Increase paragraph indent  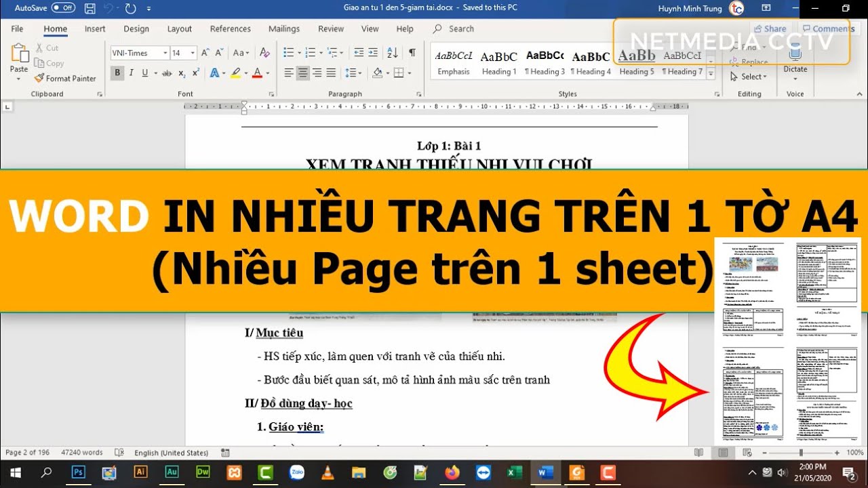374,53
